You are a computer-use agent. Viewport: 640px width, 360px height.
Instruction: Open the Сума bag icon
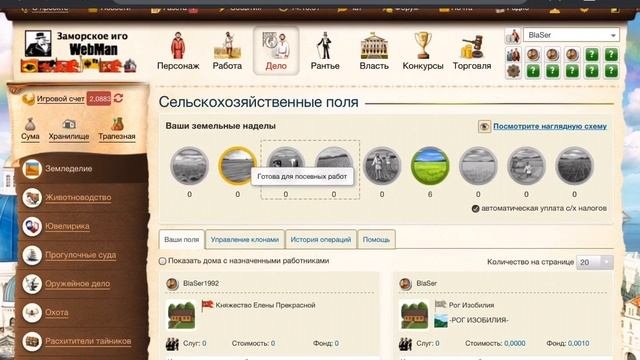[30, 124]
